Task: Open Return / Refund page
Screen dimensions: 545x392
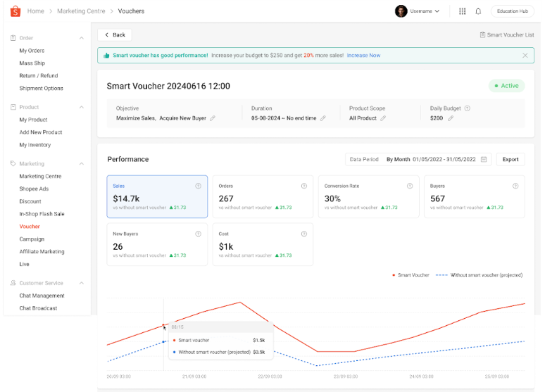Action: [39, 75]
